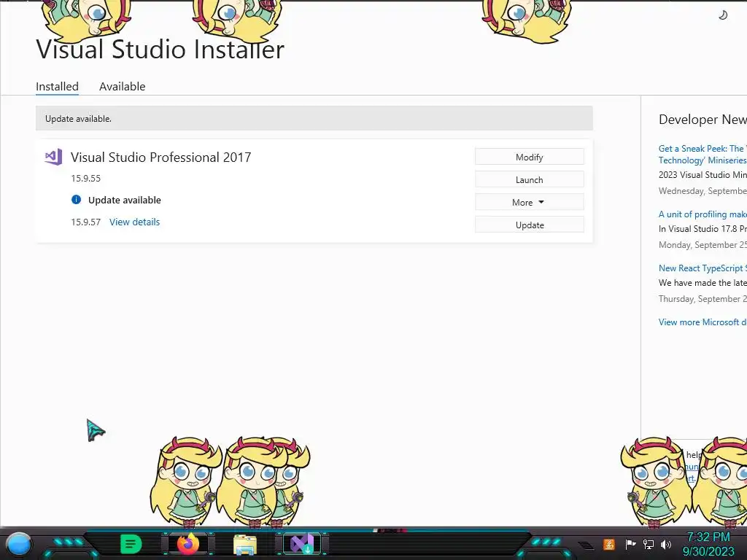Open 'A unit of profiling' news link
This screenshot has width=747, height=560.
(x=703, y=214)
